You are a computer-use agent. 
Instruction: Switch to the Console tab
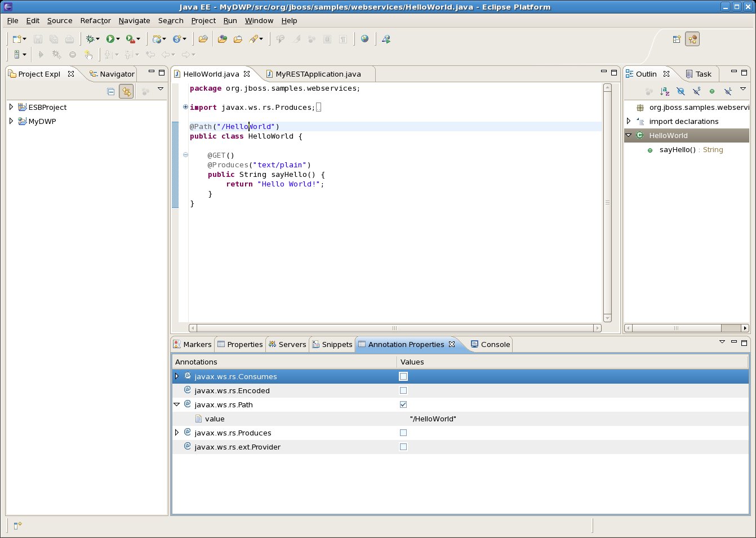click(x=490, y=344)
